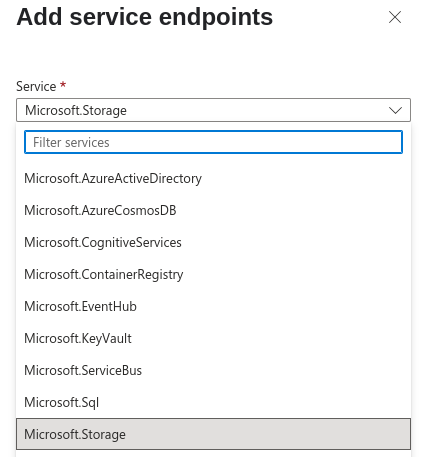The width and height of the screenshot is (424, 457).
Task: Pick the Microsoft.ServiceBus entry
Action: pyautogui.click(x=213, y=370)
